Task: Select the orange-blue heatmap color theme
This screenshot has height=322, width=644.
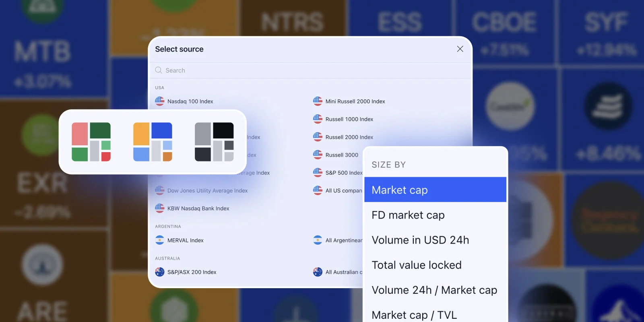Action: click(153, 142)
